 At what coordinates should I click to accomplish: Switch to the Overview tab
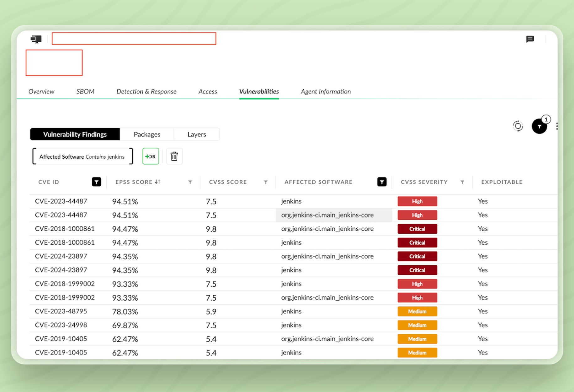point(41,91)
